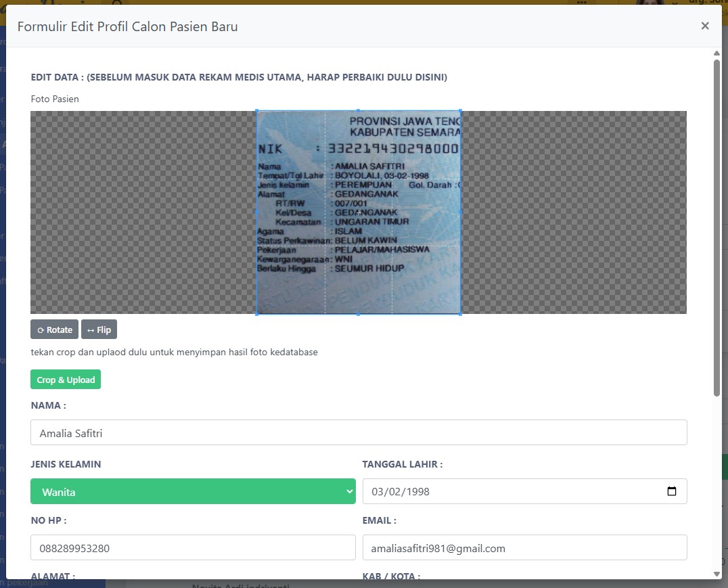Select the Tanggal Lahir date text 03/02/1998

(x=401, y=491)
